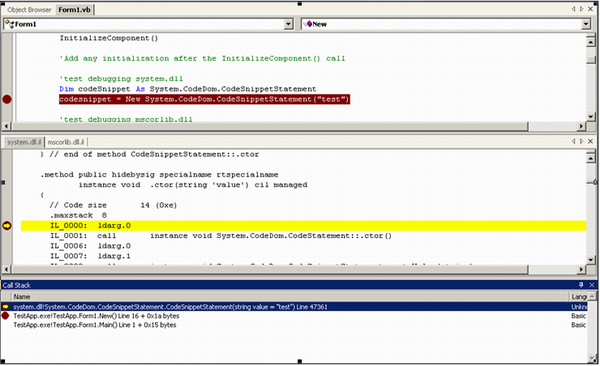Screen dimensions: 600x366
Task: Switch to the mscorlib.dll.il tab
Action: point(66,142)
